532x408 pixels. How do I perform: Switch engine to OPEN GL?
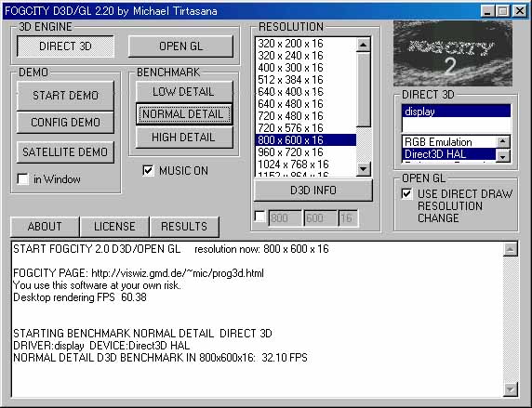(x=180, y=46)
